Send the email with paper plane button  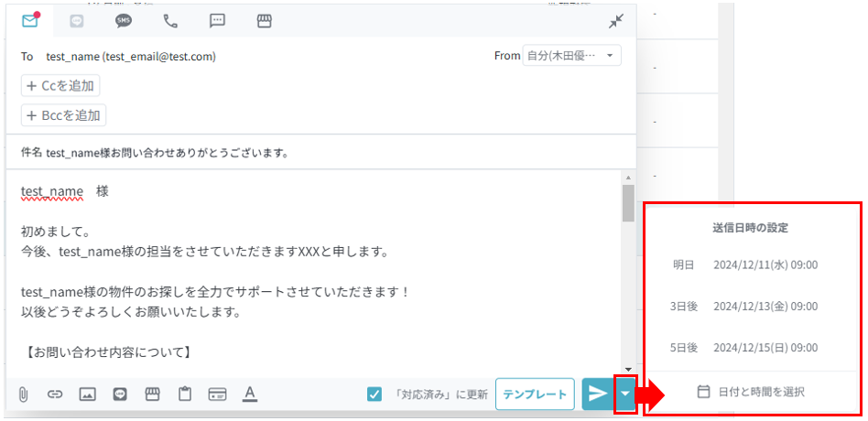coord(598,394)
